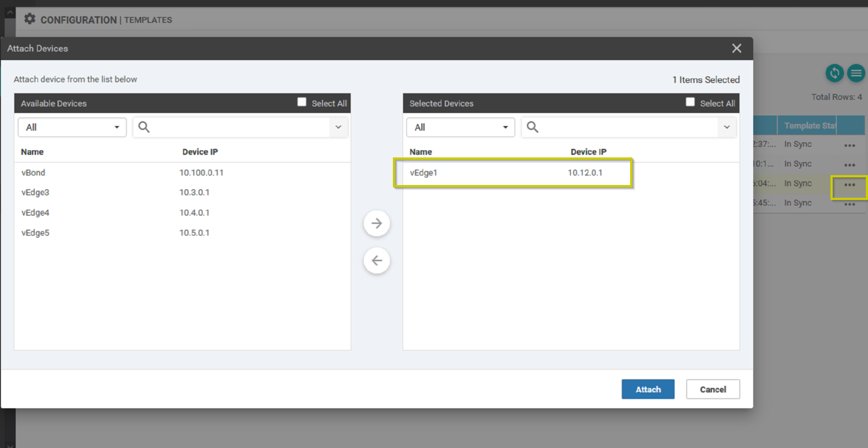This screenshot has height=448, width=868.
Task: Click Attach button
Action: (x=648, y=389)
